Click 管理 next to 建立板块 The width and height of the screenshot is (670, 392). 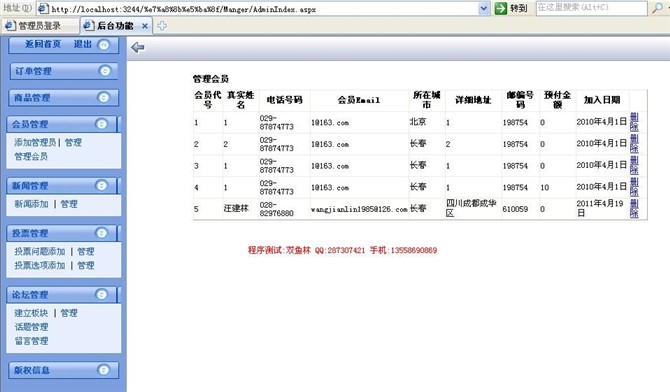click(x=69, y=313)
